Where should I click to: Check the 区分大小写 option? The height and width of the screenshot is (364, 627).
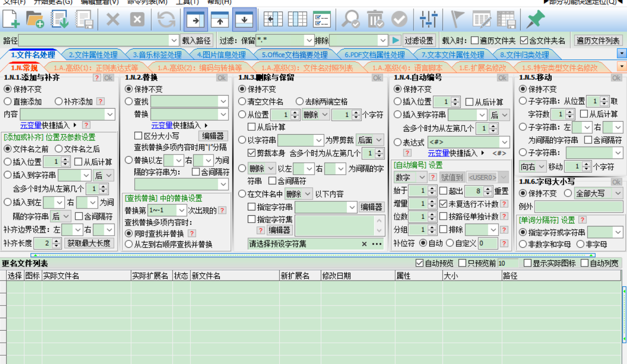138,136
